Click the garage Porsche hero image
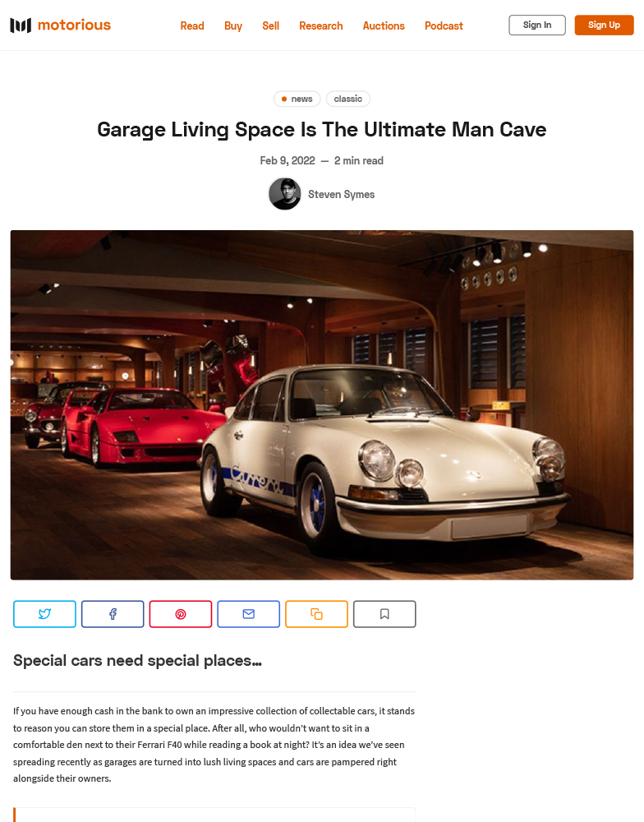Viewport: 644px width, 822px height. coord(322,404)
